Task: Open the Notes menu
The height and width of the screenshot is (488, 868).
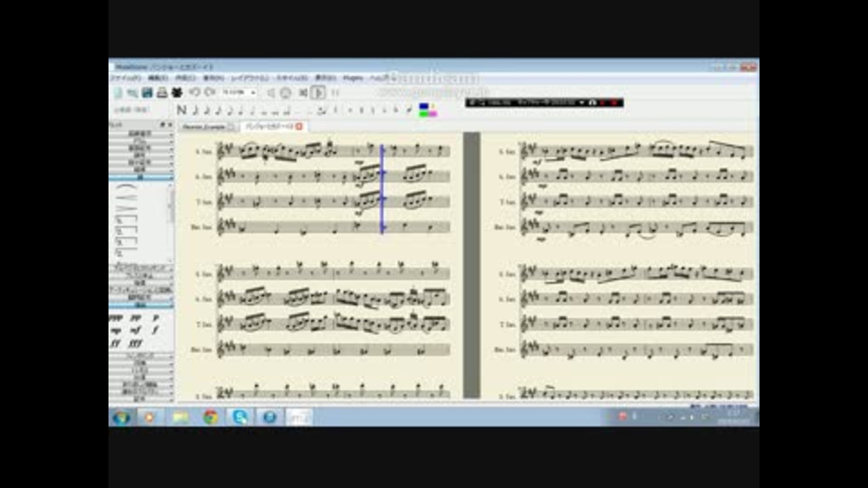Action: tap(213, 79)
